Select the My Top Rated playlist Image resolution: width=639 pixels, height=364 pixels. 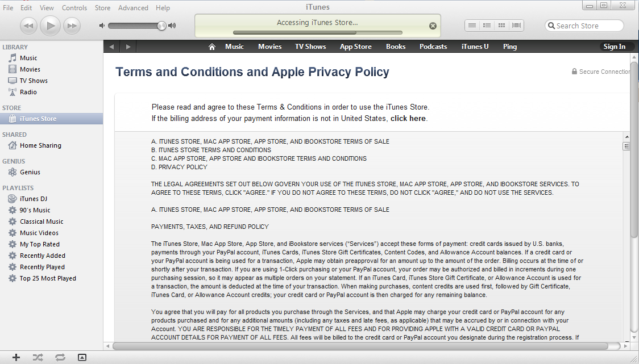(x=51, y=244)
